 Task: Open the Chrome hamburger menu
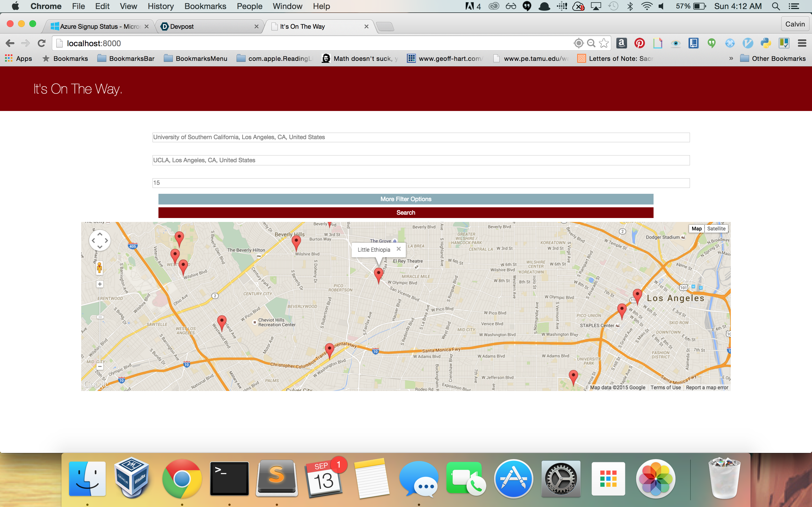(802, 43)
